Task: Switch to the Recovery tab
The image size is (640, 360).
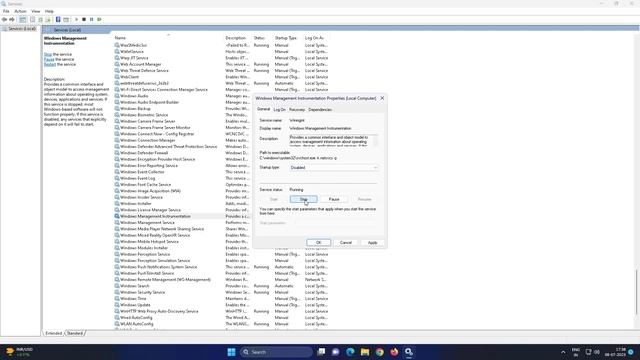Action: (297, 110)
